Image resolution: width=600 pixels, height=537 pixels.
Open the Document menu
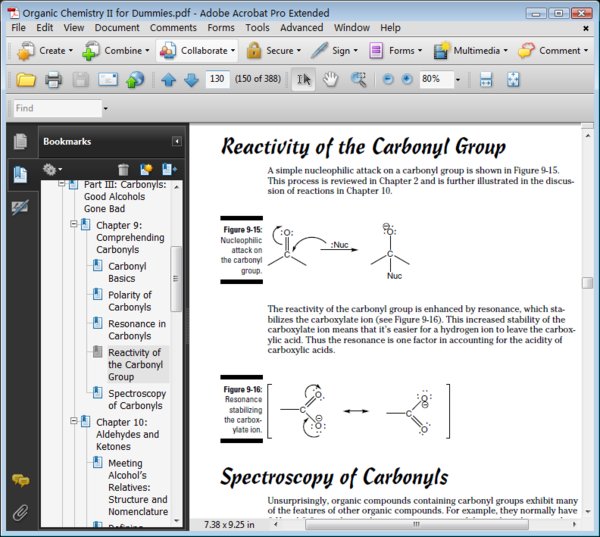(117, 28)
